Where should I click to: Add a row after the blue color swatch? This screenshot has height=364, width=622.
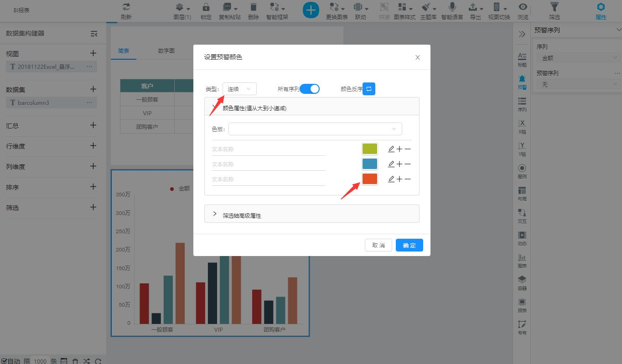click(399, 164)
